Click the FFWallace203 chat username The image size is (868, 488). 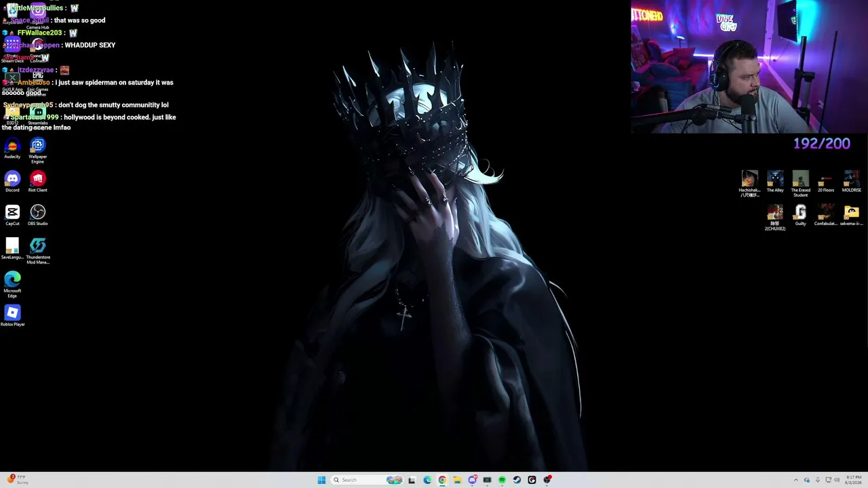pos(40,33)
